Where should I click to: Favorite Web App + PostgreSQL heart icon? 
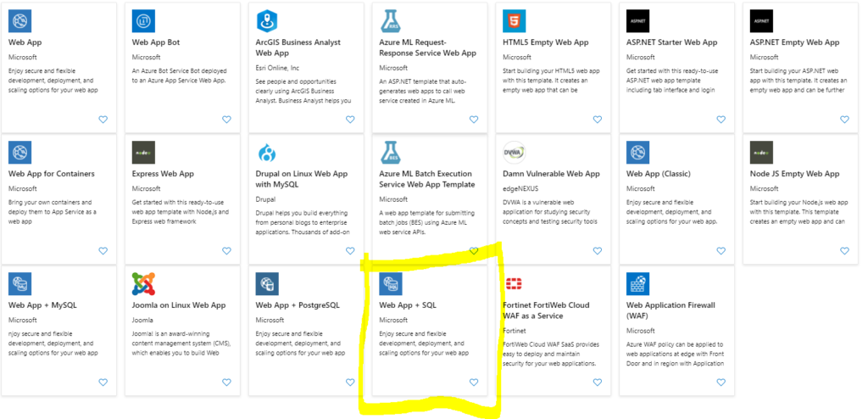click(x=350, y=382)
